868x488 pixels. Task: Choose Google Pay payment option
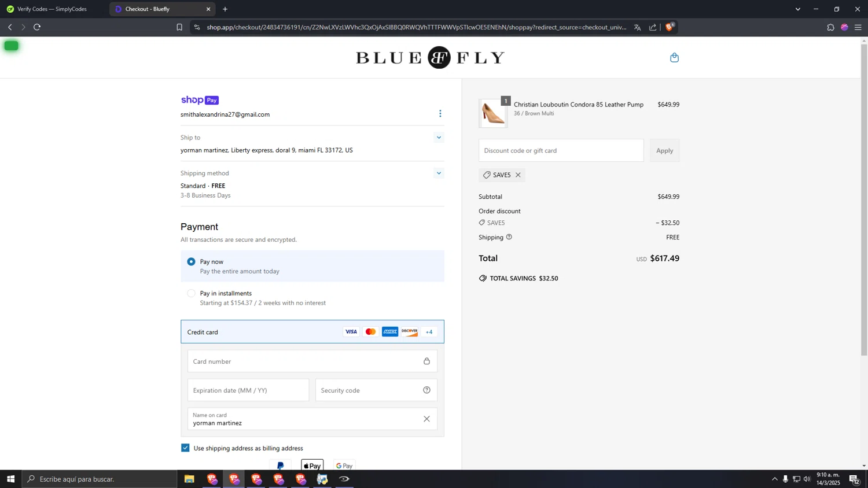(x=344, y=465)
